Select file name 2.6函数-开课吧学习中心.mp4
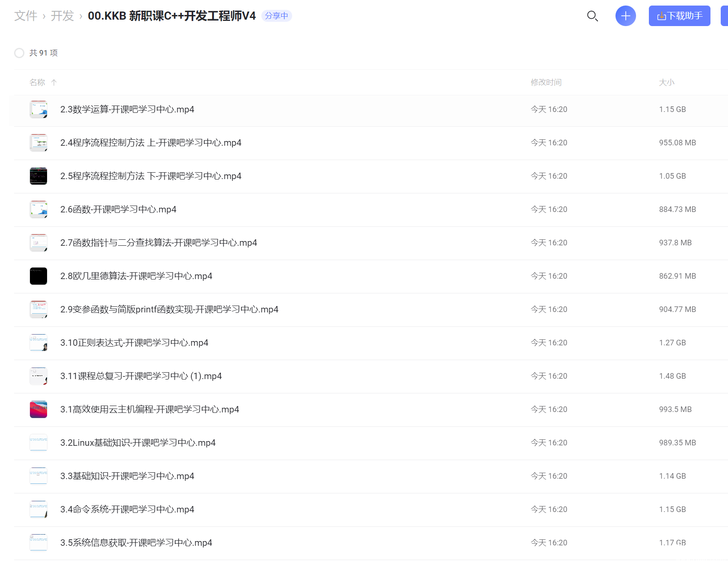 pos(118,209)
